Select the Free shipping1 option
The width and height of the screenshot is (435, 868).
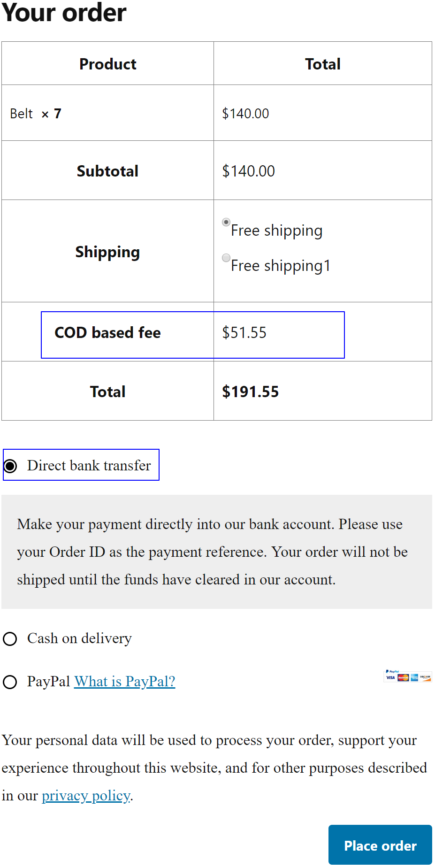tap(226, 257)
